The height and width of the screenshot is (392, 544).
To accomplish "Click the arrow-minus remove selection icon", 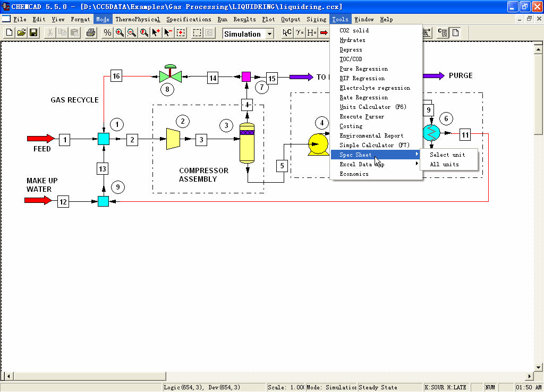I will [x=168, y=32].
